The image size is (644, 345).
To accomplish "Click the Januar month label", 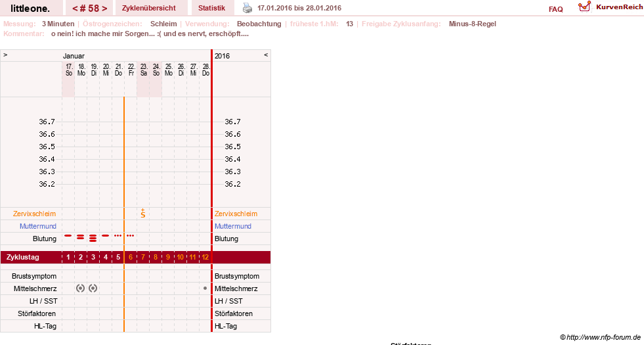I will [x=74, y=56].
